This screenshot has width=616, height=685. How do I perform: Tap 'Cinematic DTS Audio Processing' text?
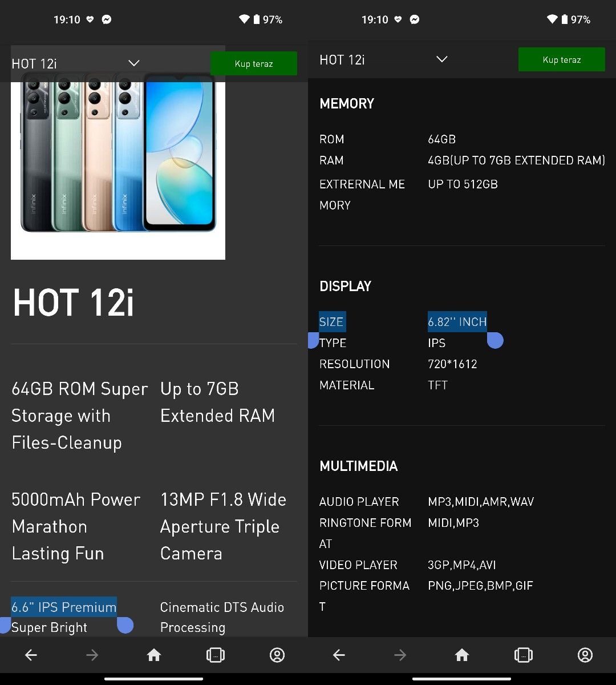click(x=222, y=617)
